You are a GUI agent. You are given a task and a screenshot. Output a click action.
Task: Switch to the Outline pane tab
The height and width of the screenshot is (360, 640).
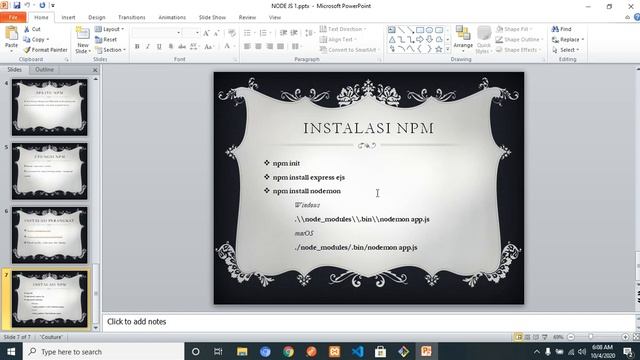(44, 69)
